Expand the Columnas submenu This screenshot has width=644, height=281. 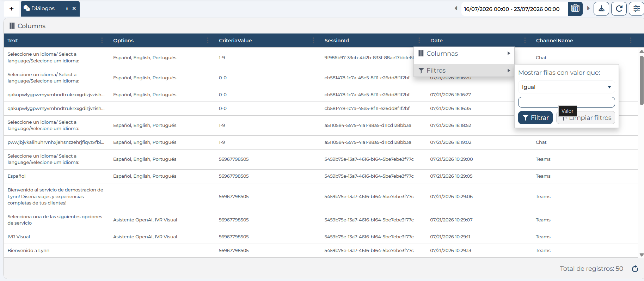pyautogui.click(x=464, y=54)
